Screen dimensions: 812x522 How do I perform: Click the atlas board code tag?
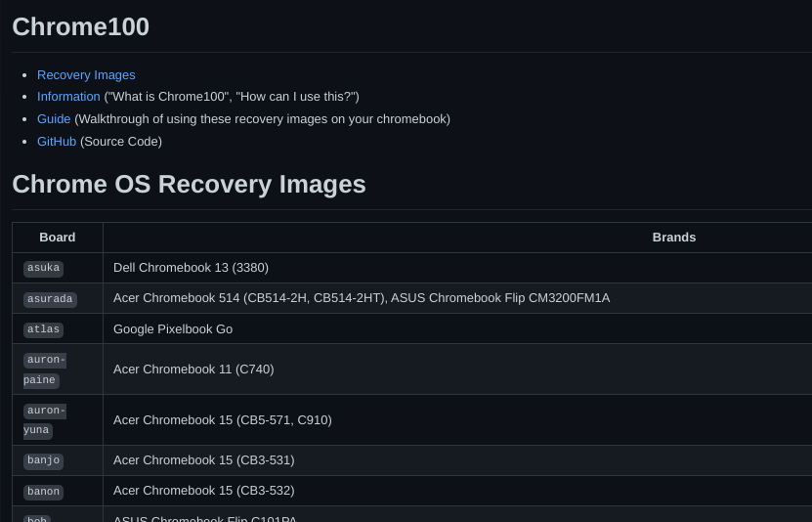click(44, 329)
